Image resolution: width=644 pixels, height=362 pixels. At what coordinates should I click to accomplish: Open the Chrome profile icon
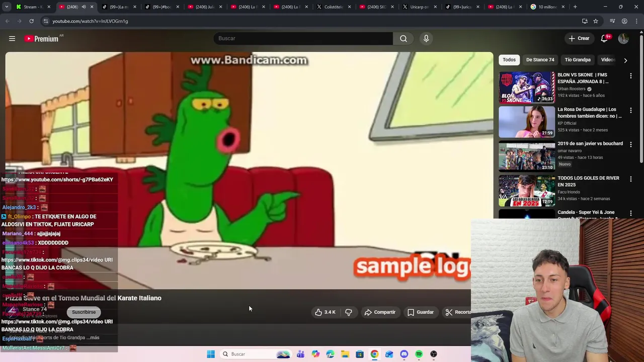[624, 21]
